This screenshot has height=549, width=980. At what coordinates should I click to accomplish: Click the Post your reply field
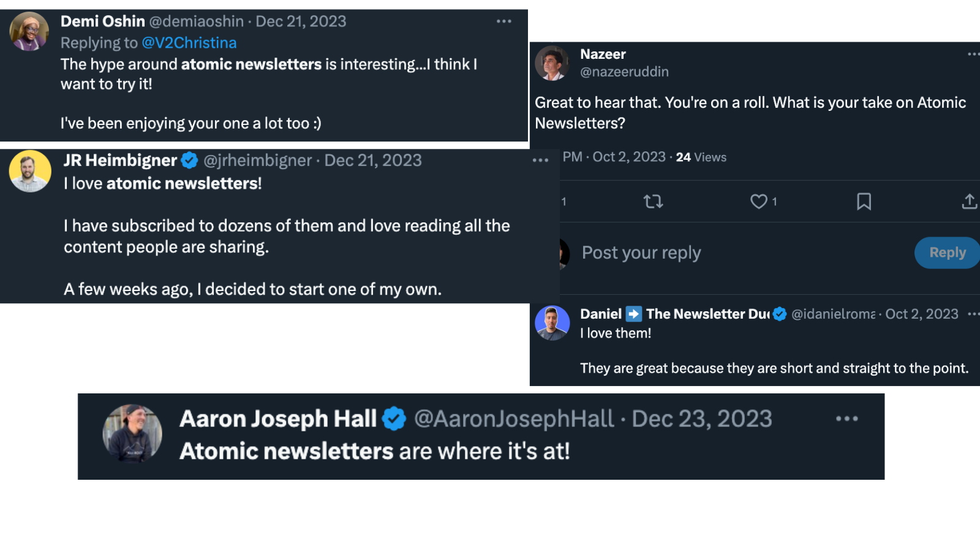(x=641, y=252)
